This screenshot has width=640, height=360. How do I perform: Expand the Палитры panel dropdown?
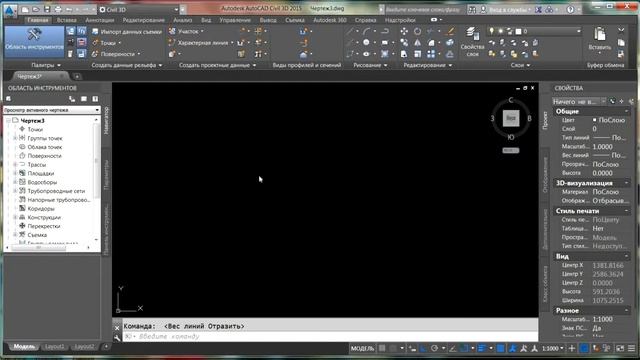coord(46,65)
